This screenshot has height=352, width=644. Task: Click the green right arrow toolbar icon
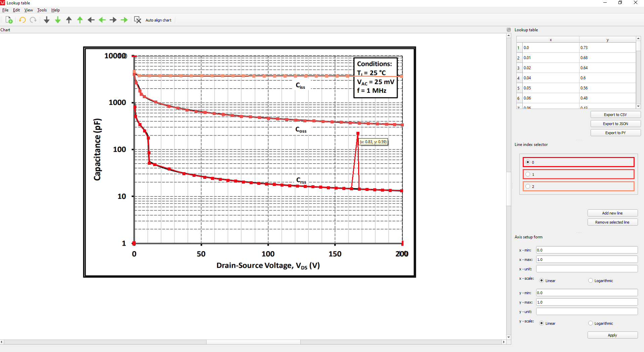[x=124, y=20]
